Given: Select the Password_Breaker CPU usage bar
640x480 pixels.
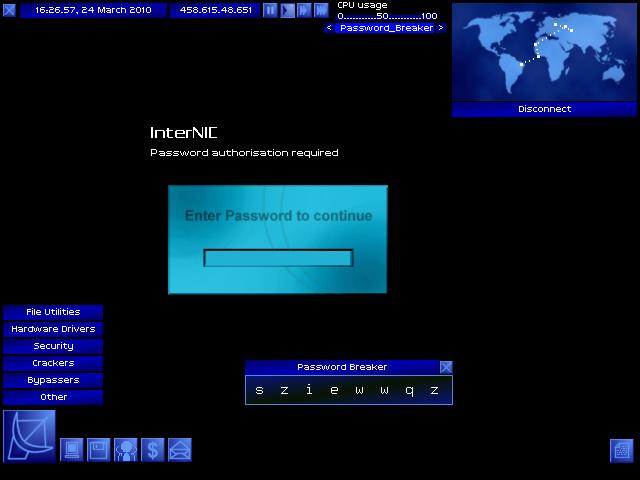Looking at the screenshot, I should click(x=386, y=28).
